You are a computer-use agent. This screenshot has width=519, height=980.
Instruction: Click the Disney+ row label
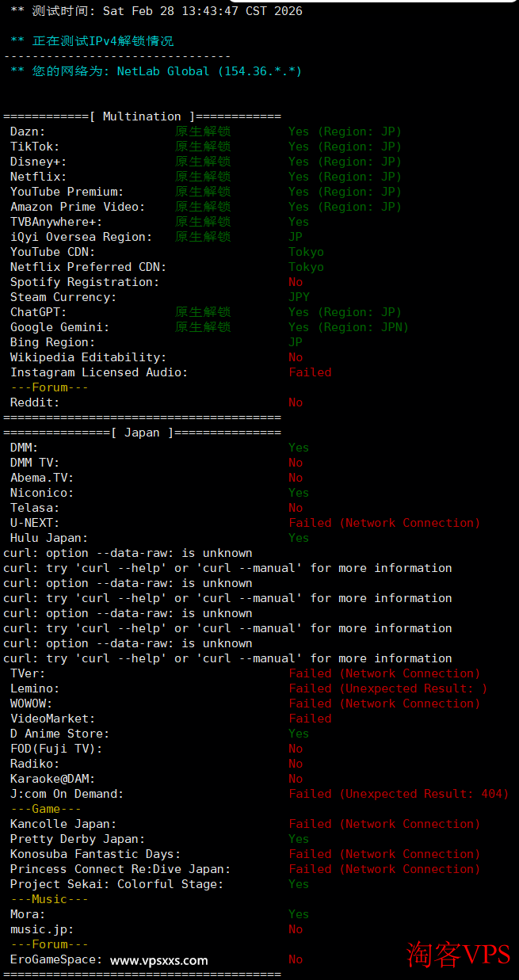point(38,162)
